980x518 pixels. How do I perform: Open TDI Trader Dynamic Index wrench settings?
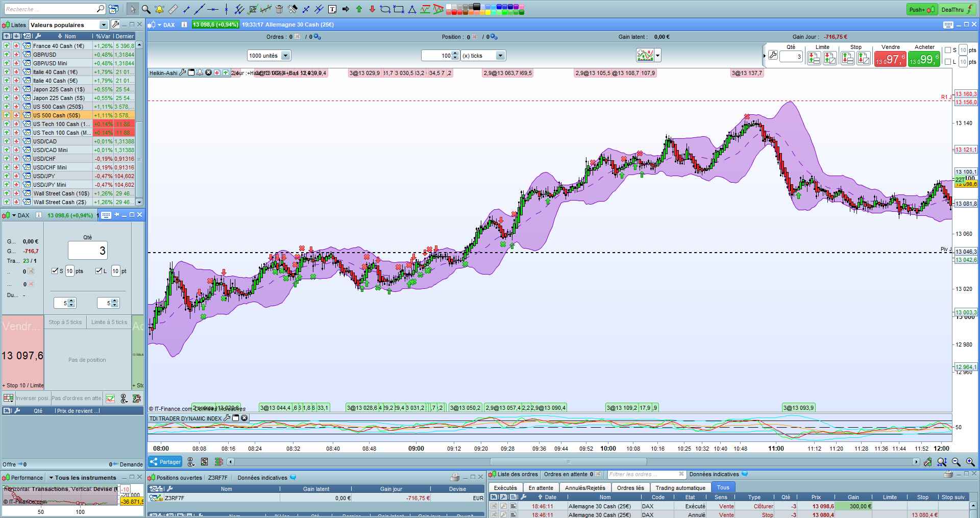click(227, 418)
